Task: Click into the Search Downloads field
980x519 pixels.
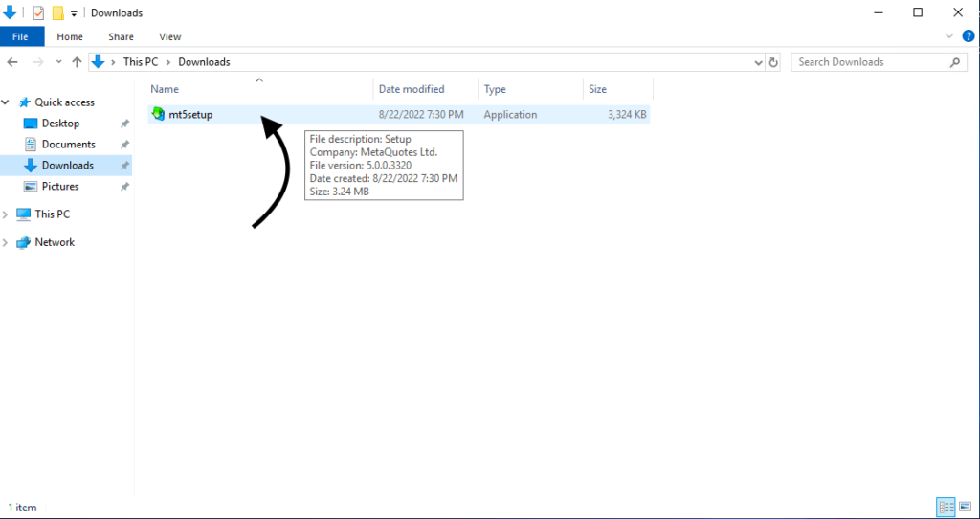Action: (871, 62)
